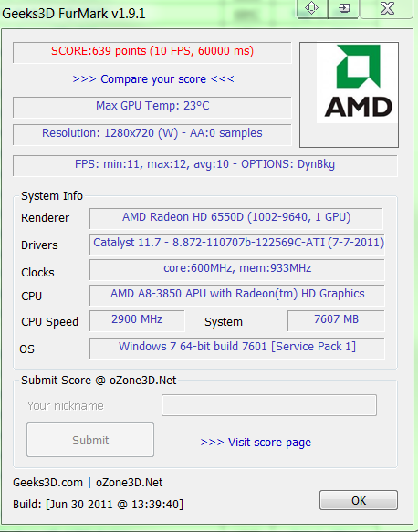Open the Visit score page link
Viewport: 418px width, 532px height.
pyautogui.click(x=256, y=442)
